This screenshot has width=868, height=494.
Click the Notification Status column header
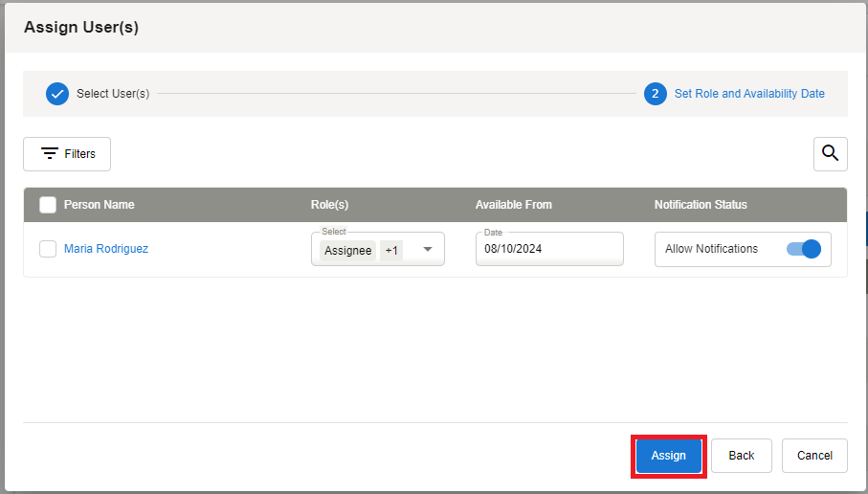(701, 204)
